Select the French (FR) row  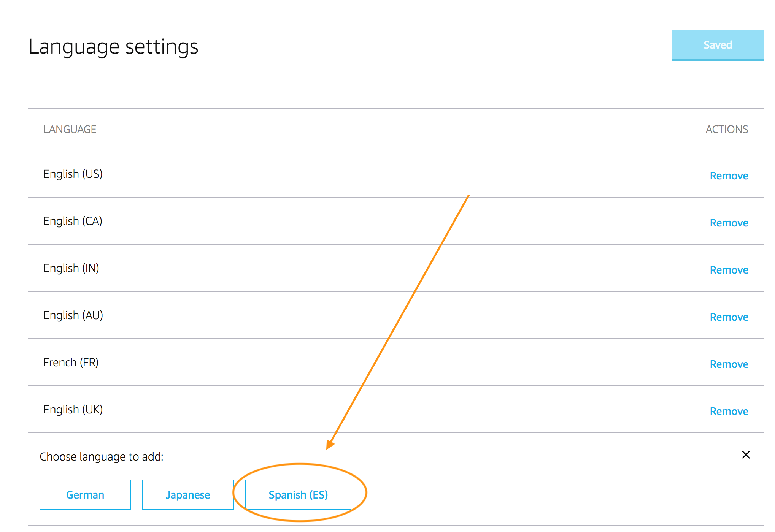71,362
